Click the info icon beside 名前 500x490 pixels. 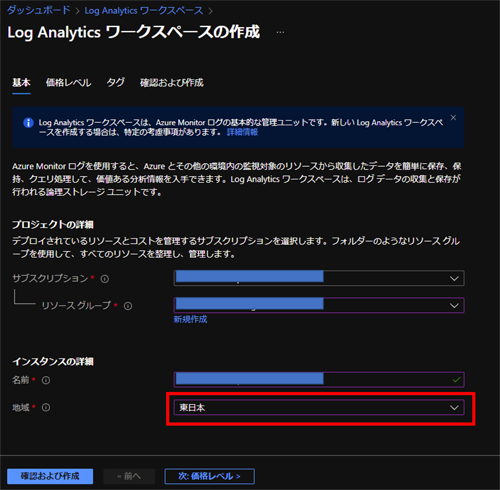coord(46,380)
